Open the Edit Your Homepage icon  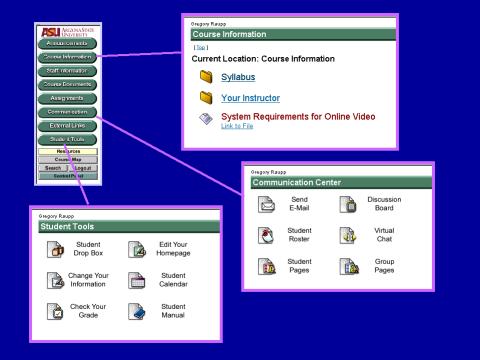[x=137, y=249]
